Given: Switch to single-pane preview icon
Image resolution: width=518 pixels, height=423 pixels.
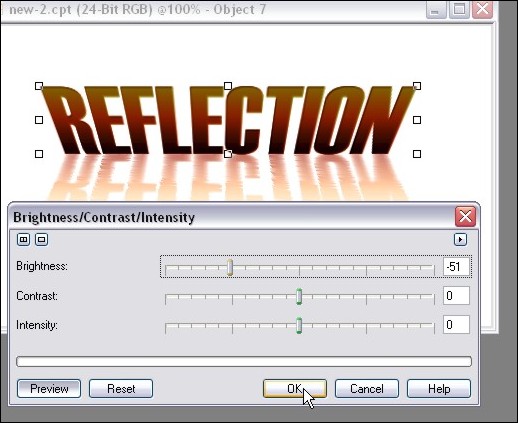Looking at the screenshot, I should 42,239.
